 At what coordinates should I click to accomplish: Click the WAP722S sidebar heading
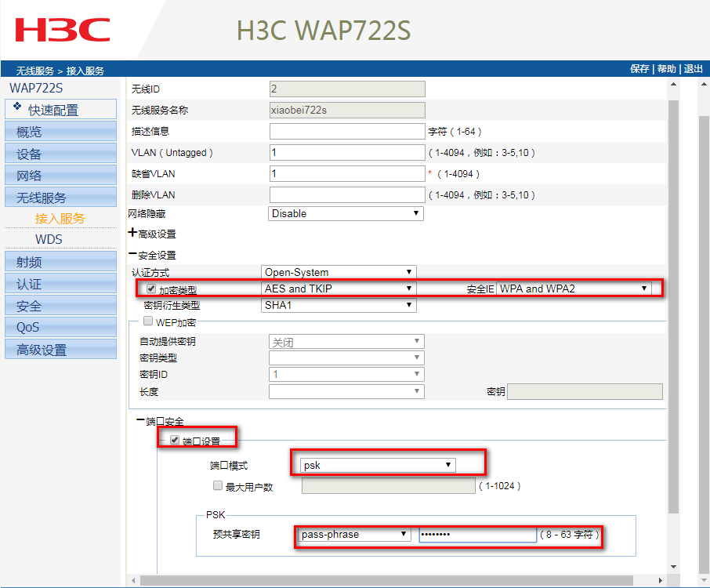coord(36,88)
